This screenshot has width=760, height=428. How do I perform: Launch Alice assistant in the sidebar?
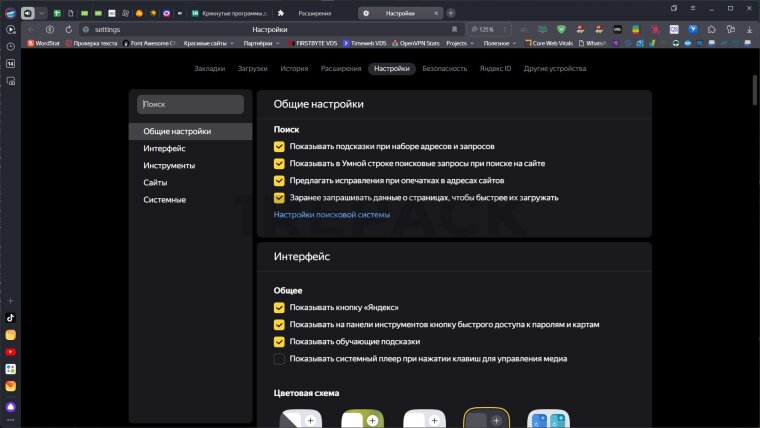coord(10,407)
